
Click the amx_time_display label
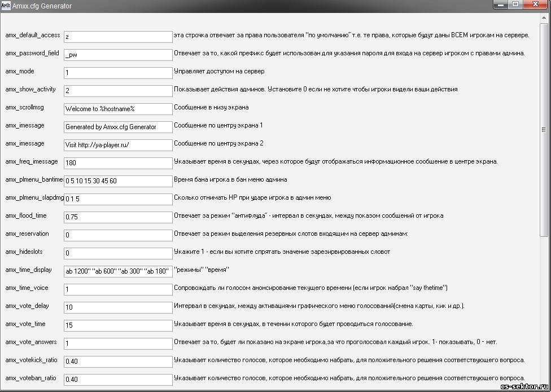tap(28, 270)
